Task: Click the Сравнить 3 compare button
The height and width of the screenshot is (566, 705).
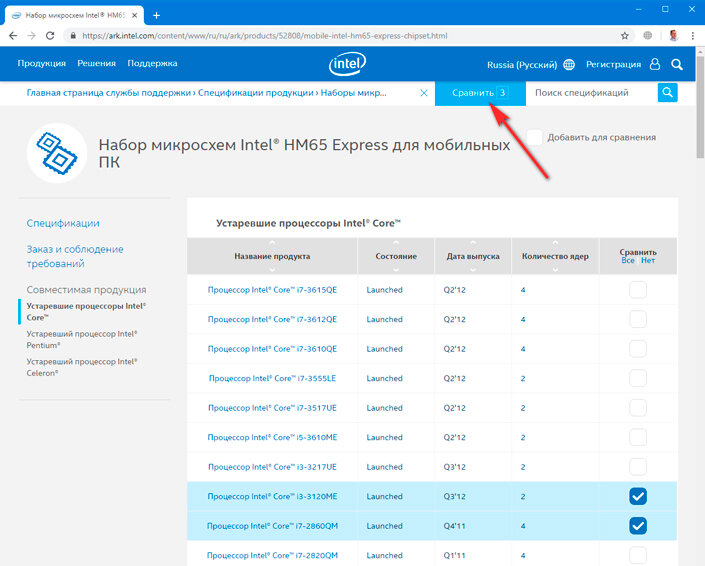Action: click(x=480, y=93)
